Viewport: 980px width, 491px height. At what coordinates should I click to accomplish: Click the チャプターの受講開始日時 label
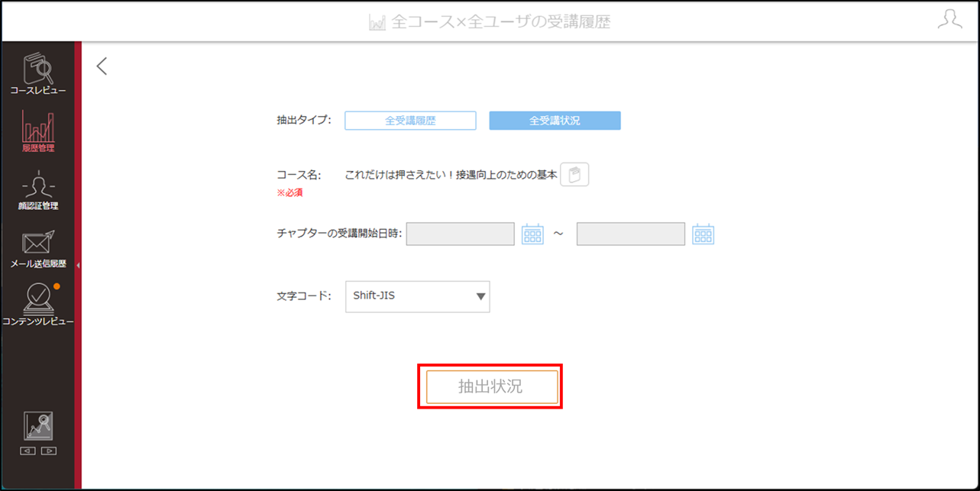pyautogui.click(x=340, y=234)
